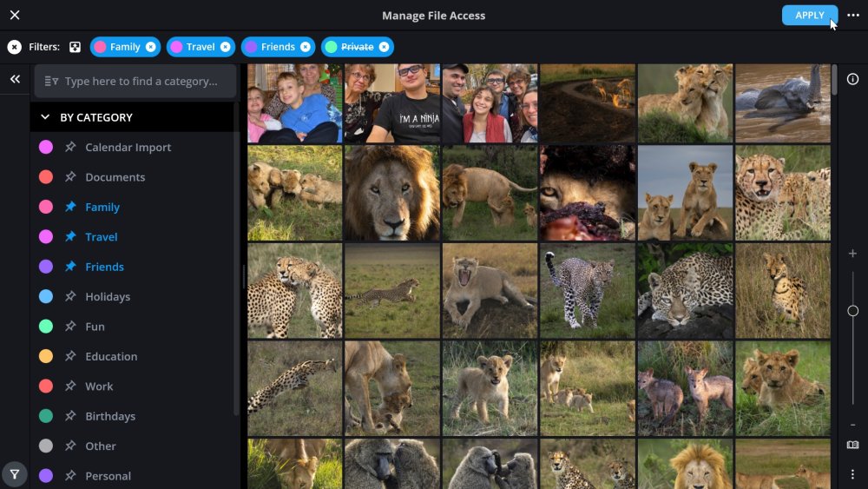Open the vertical dots menu at bottom right
The image size is (868, 489).
coord(852,474)
